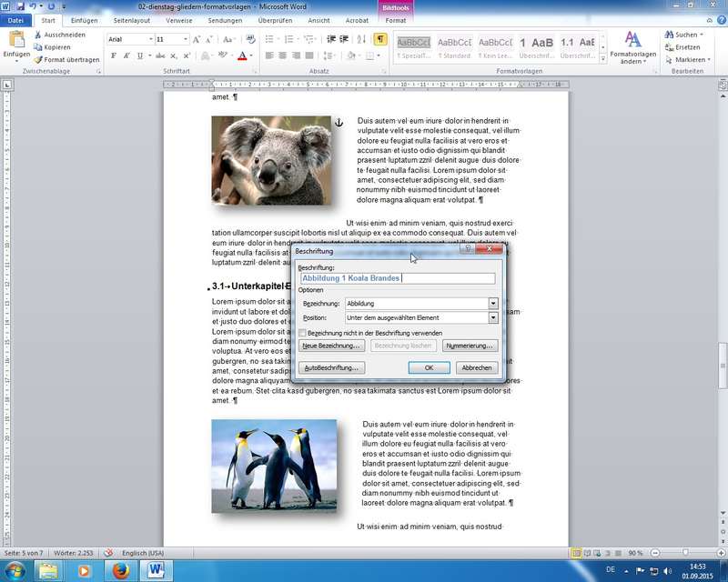Open the Seitenlayout ribbon tab
Screen dimensions: 728x582
pyautogui.click(x=131, y=19)
